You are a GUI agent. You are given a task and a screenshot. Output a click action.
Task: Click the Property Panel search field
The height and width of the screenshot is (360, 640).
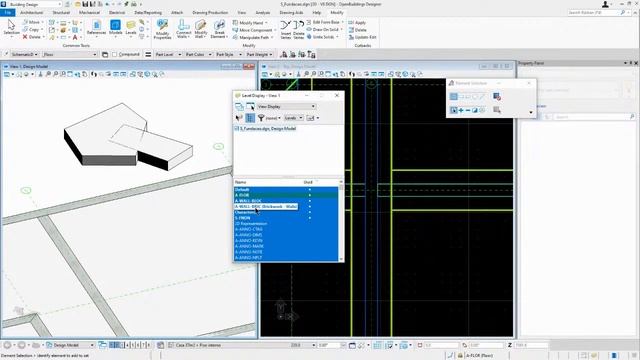point(594,117)
